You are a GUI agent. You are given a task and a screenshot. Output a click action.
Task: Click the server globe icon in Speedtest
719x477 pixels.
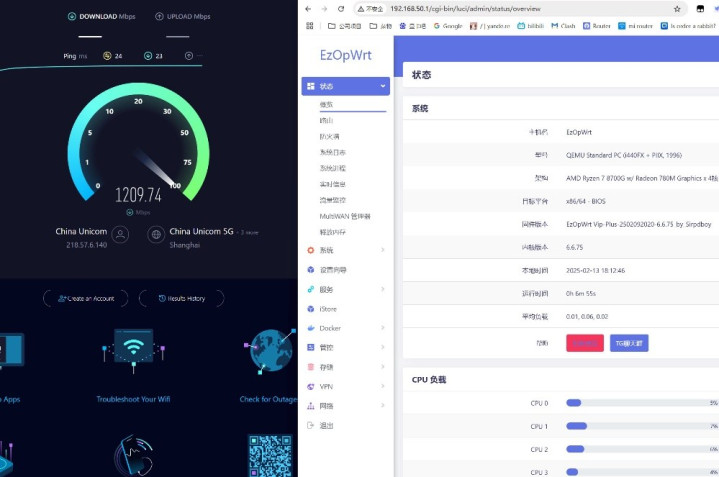156,235
